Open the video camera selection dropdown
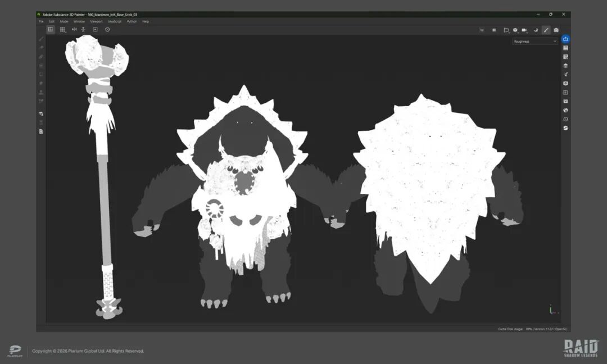 click(524, 30)
